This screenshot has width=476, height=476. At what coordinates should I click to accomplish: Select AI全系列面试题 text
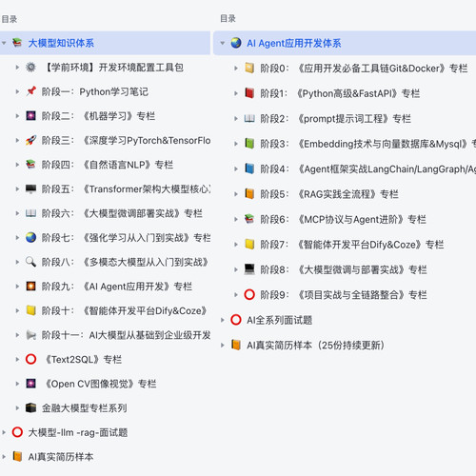click(x=279, y=320)
